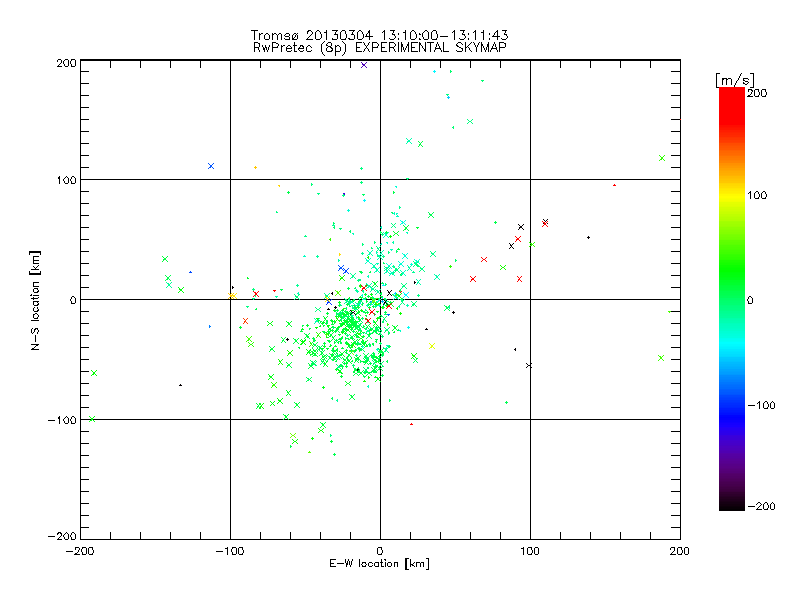Click colorbar tick label '200'
This screenshot has width=800, height=600.
pyautogui.click(x=757, y=93)
